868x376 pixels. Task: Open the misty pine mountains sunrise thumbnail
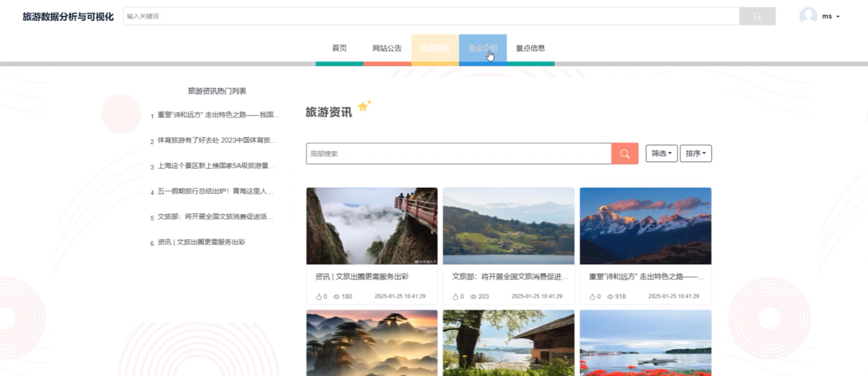(x=372, y=343)
